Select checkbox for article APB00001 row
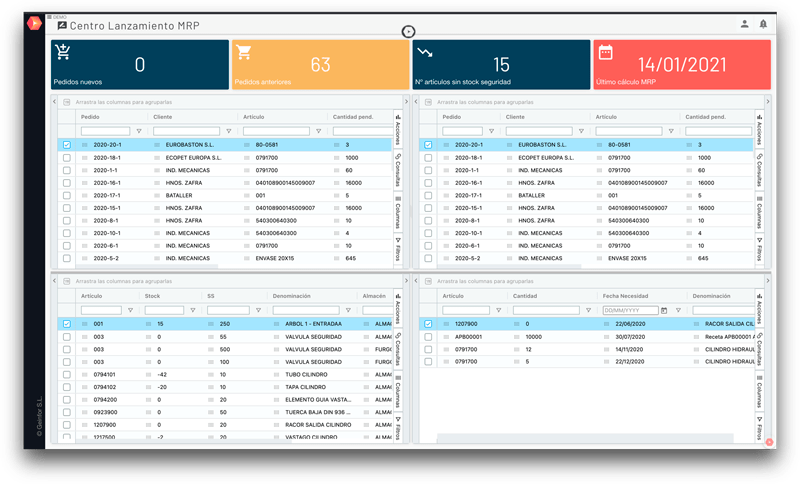This screenshot has width=800, height=484. click(x=429, y=337)
